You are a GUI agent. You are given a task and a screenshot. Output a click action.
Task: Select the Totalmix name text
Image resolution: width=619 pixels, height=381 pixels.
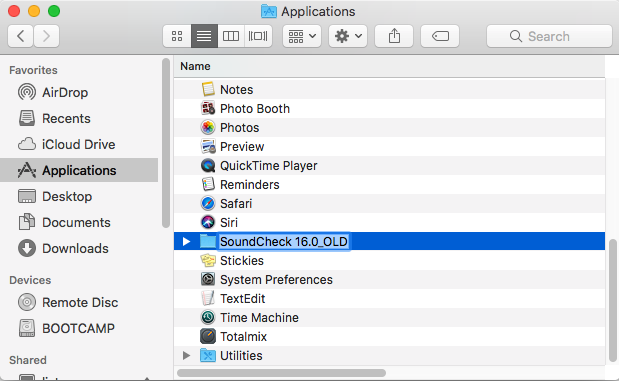[244, 336]
